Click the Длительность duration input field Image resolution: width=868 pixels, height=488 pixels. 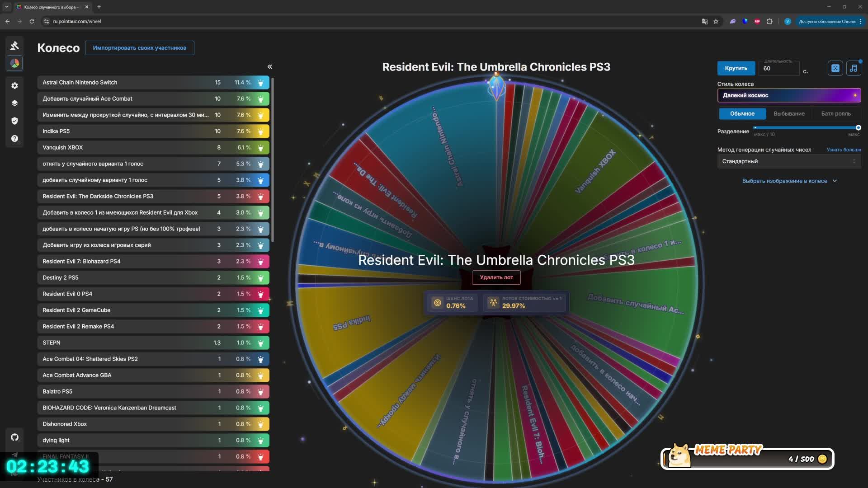[x=778, y=69]
